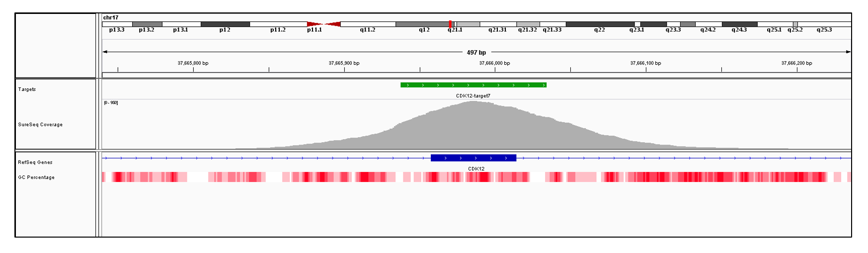868x253 pixels.
Task: Click the red current-position indicator at q21.1
Action: pyautogui.click(x=450, y=24)
